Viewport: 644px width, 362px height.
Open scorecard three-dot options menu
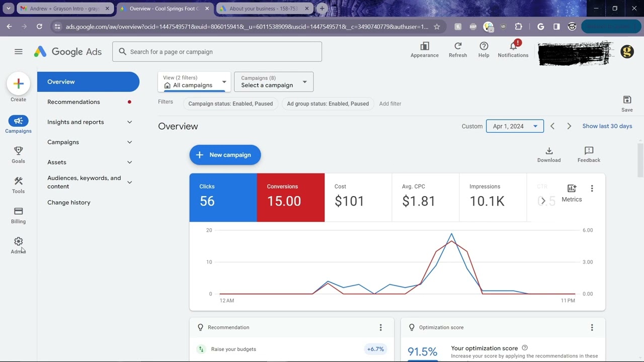click(592, 189)
